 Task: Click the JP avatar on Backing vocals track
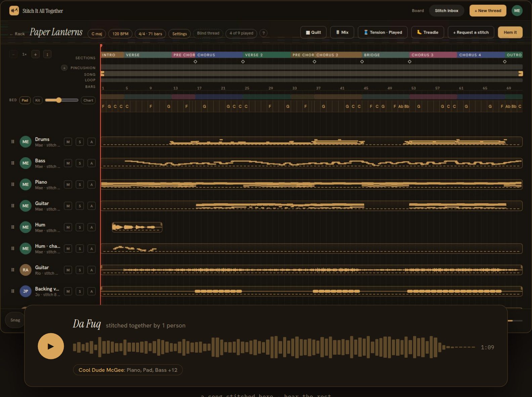point(26,291)
